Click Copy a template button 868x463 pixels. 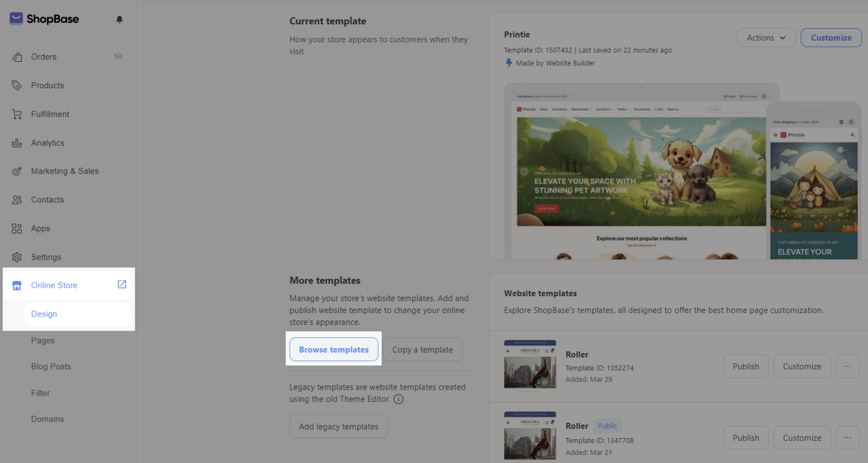[423, 350]
